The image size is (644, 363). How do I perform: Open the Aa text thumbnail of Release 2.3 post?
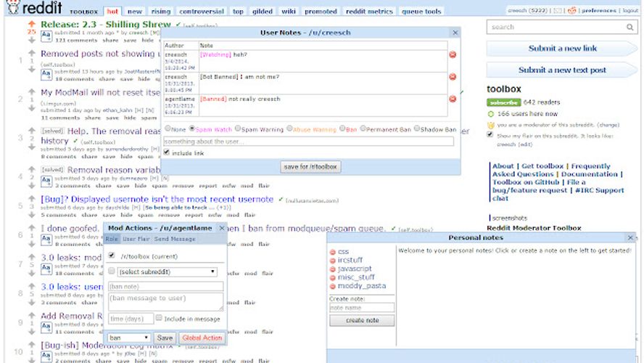click(x=46, y=36)
